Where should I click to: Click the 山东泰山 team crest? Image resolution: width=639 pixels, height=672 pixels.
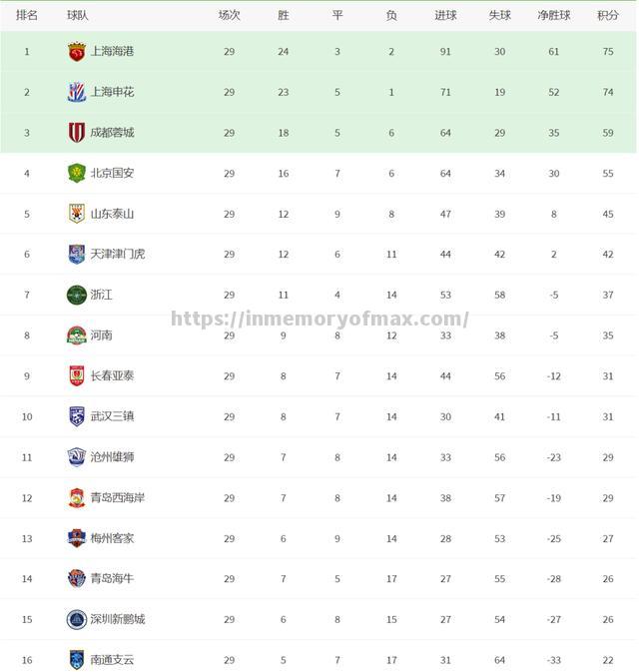tap(77, 214)
